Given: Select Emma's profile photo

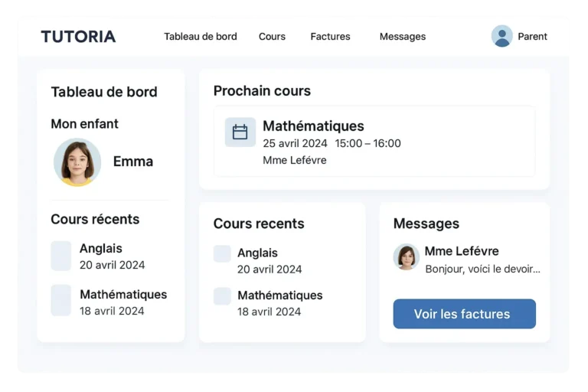Looking at the screenshot, I should tap(77, 162).
